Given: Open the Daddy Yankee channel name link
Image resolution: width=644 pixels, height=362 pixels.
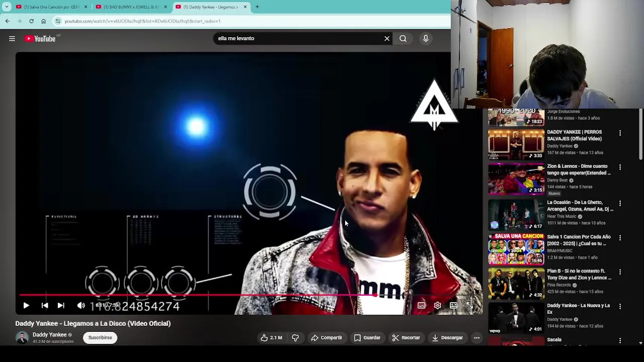Looking at the screenshot, I should point(50,335).
